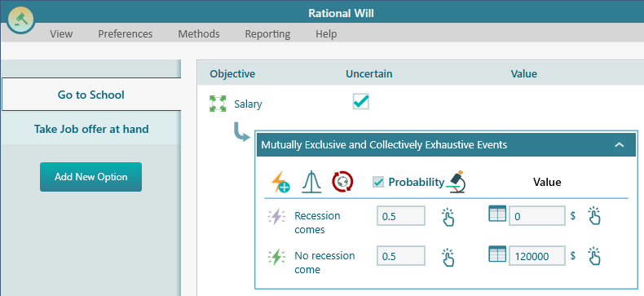Select Take Job offer at hand option
The width and height of the screenshot is (644, 296).
pyautogui.click(x=91, y=129)
